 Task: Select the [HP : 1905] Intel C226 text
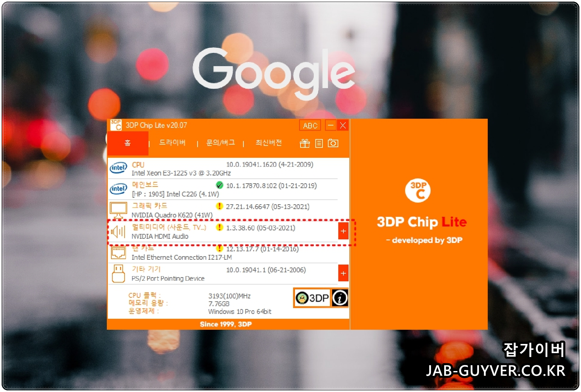(x=175, y=194)
